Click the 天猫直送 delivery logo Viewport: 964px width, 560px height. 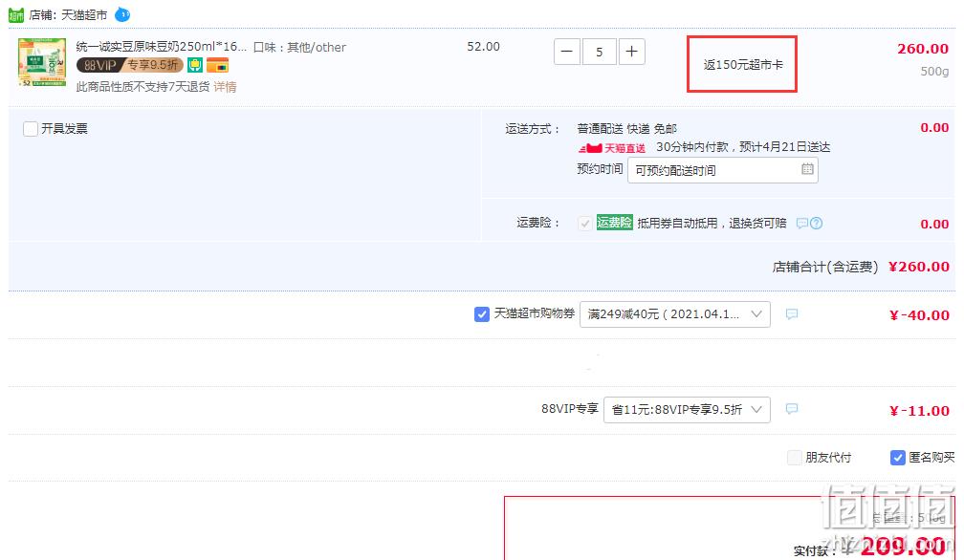[612, 148]
